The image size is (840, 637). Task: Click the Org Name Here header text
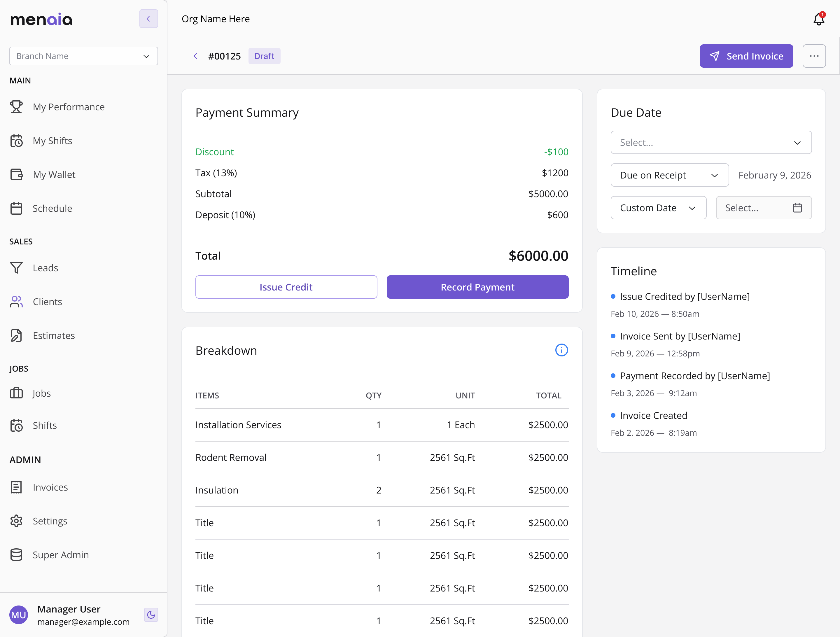tap(216, 19)
